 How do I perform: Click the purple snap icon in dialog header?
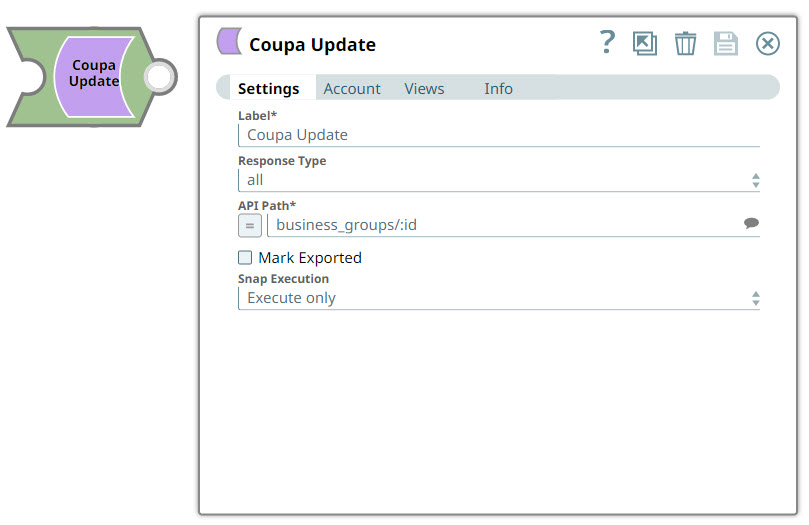pyautogui.click(x=229, y=41)
